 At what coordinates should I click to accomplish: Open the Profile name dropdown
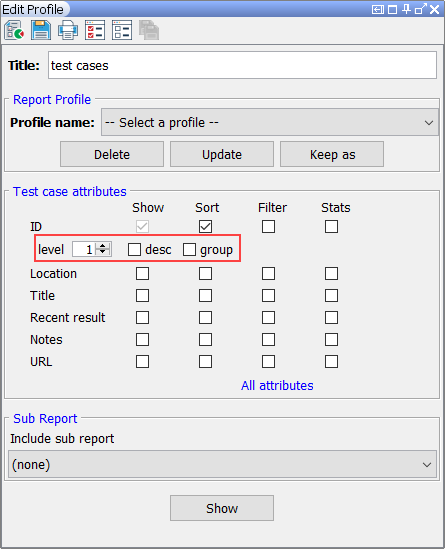[270, 122]
